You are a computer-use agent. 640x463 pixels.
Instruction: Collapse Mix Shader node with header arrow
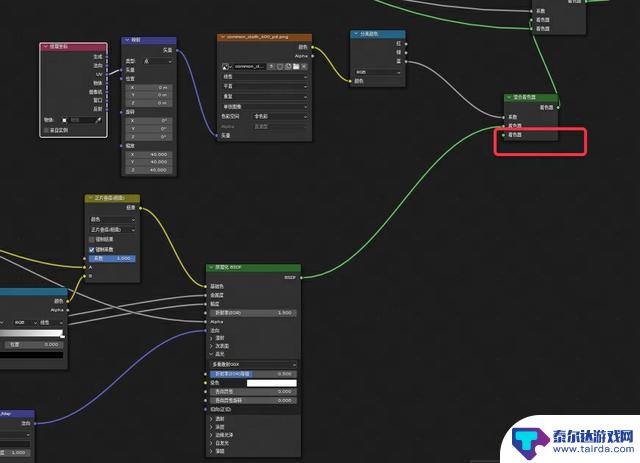[x=509, y=97]
